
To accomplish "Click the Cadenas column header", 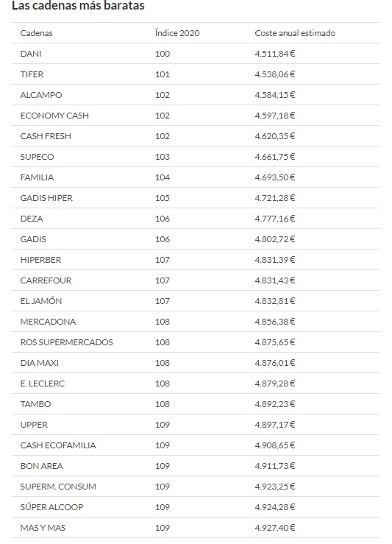I will pos(36,33).
